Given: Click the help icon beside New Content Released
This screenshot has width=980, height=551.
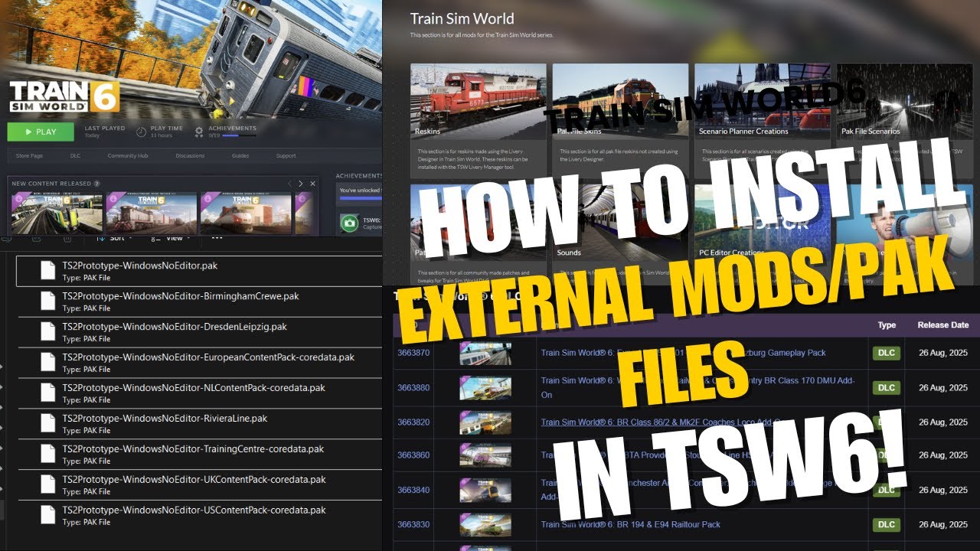Looking at the screenshot, I should [96, 184].
